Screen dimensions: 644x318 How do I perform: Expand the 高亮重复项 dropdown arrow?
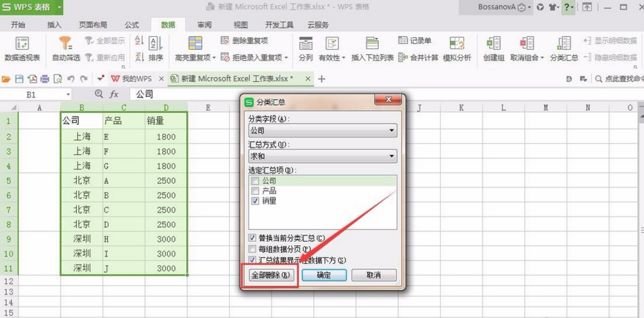click(214, 58)
